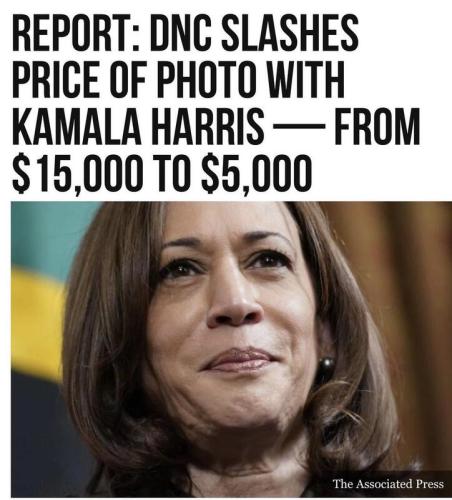The width and height of the screenshot is (452, 500).
Task: Click the long dash before FROM
Action: point(299,127)
